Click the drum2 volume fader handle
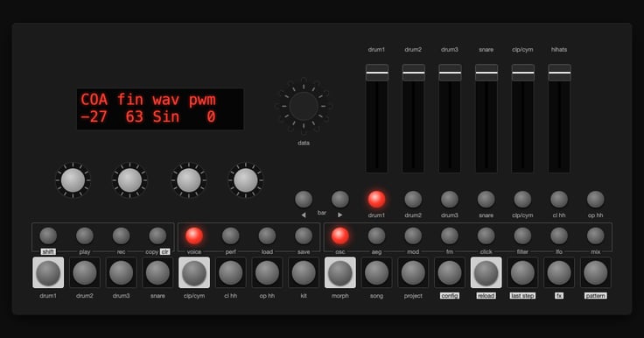644x338 pixels. (x=414, y=73)
